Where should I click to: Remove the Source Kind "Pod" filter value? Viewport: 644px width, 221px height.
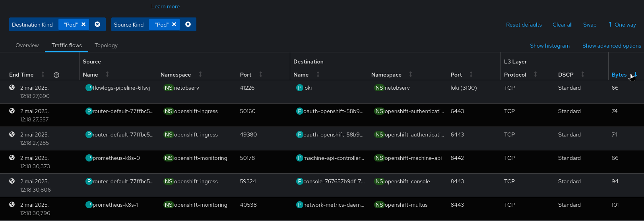[x=174, y=24]
